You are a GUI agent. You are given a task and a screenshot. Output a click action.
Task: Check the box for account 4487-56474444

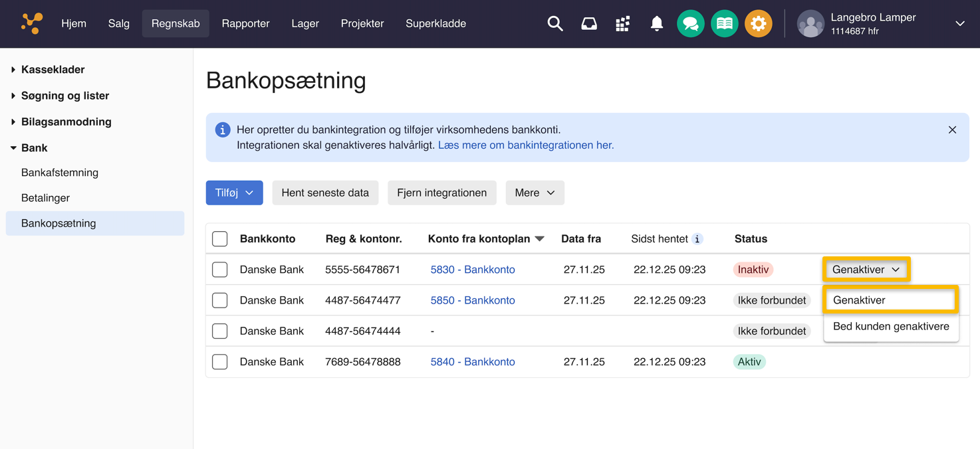[x=220, y=331]
